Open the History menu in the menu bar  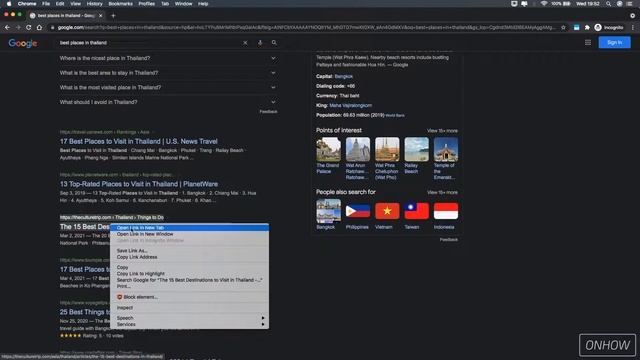pyautogui.click(x=94, y=4)
